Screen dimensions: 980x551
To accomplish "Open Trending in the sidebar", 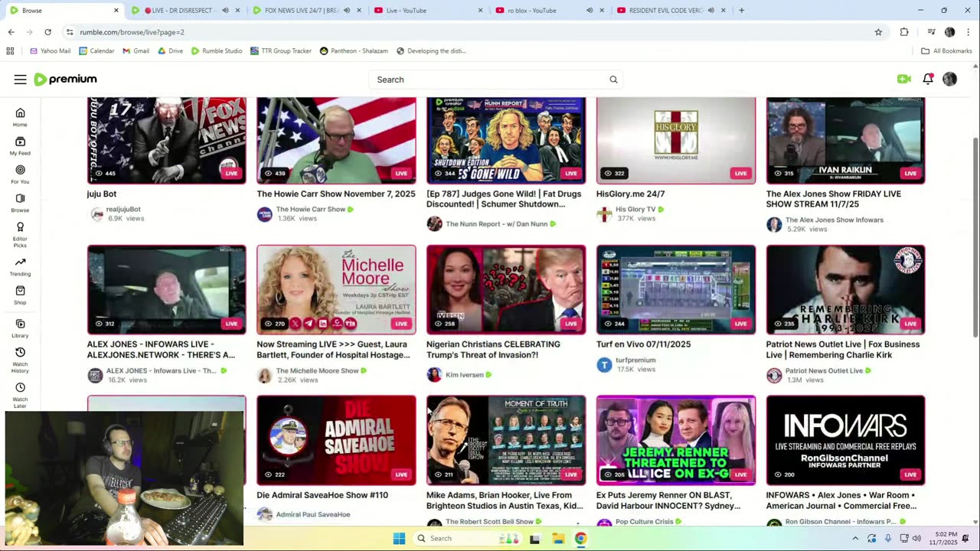I will pos(20,267).
